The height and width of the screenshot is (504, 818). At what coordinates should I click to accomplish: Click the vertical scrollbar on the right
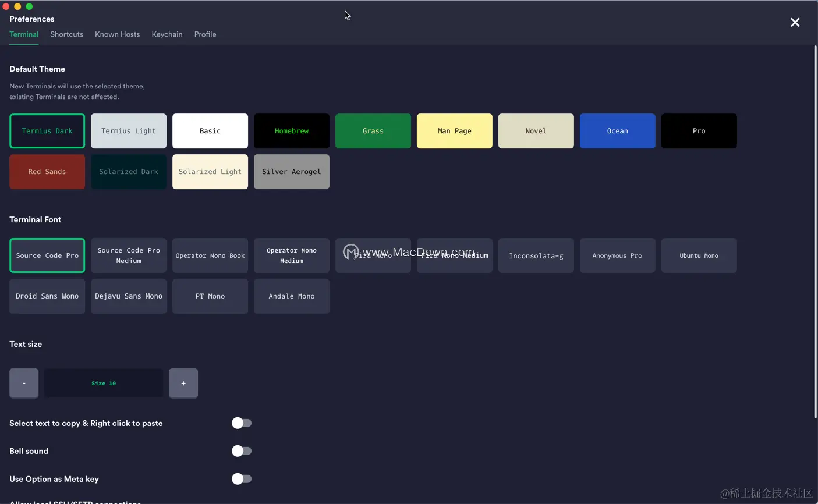pos(815,232)
